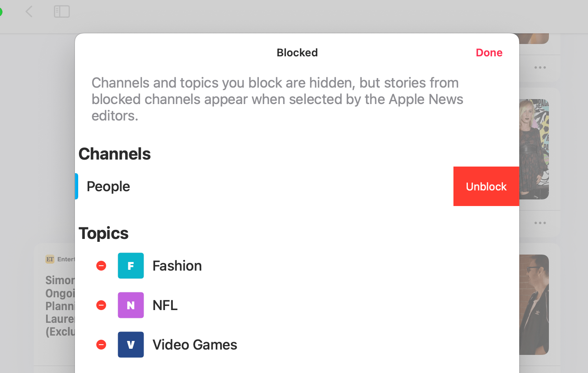Select the Fashion topic label

pyautogui.click(x=177, y=266)
